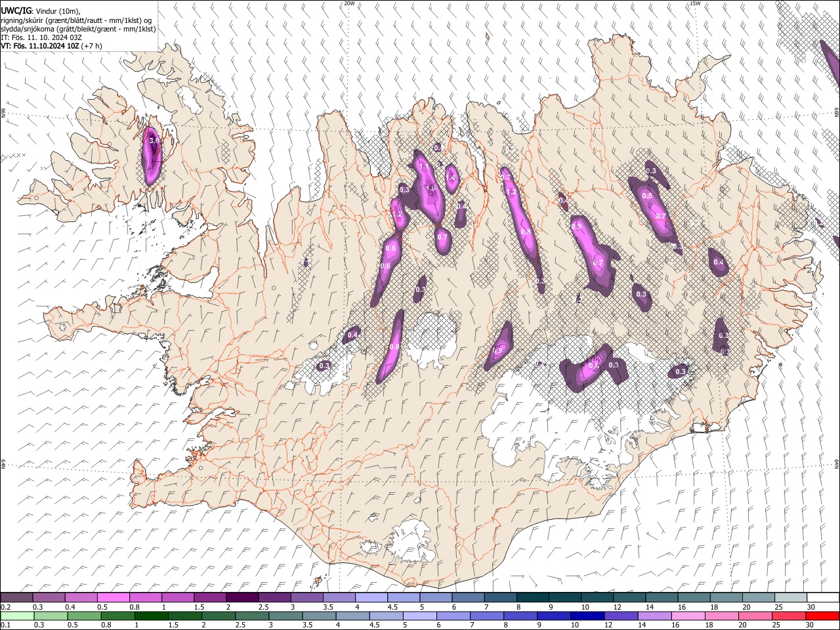Click the '15W' longitude label
Image resolution: width=840 pixels, height=630 pixels.
[695, 3]
